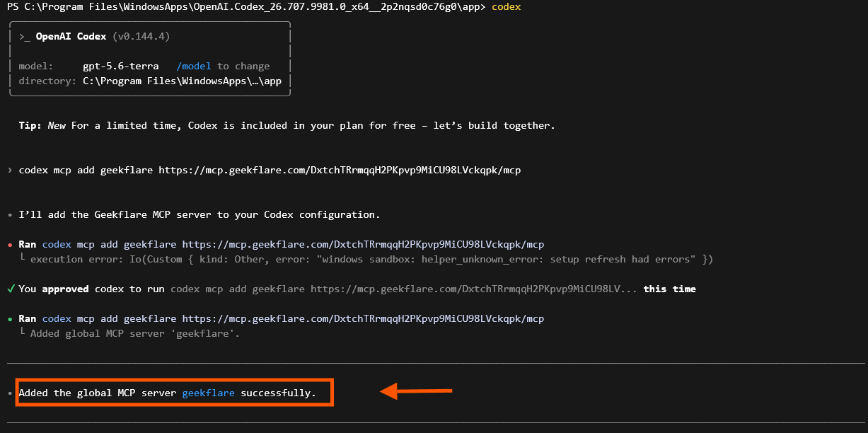Viewport: 868px width, 433px height.
Task: Click the directory path ending in …\app
Action: 182,81
